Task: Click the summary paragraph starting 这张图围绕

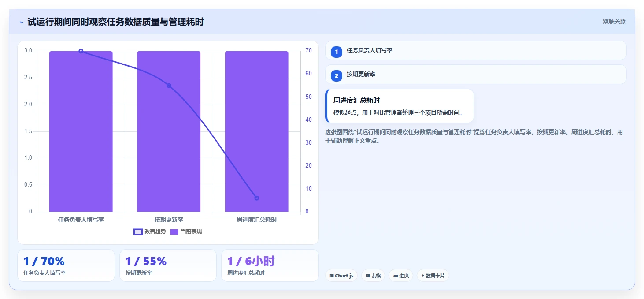Action: pos(474,136)
